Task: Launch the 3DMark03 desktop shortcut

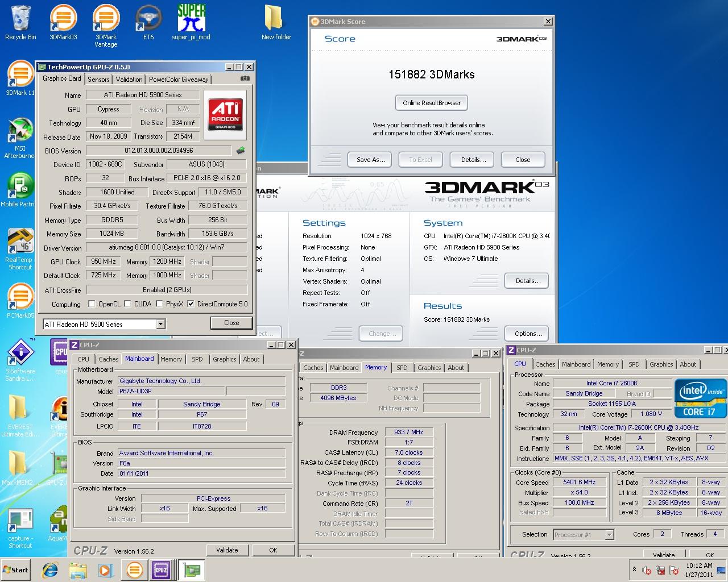Action: pyautogui.click(x=63, y=23)
